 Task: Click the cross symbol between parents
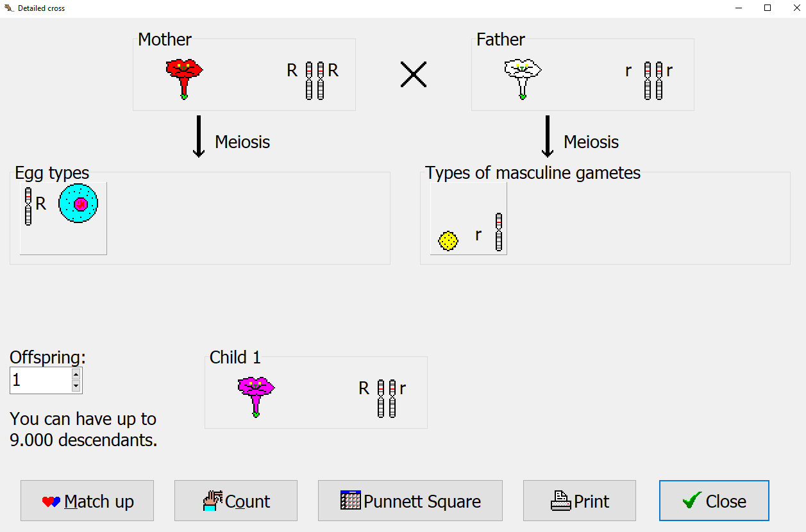pos(414,74)
